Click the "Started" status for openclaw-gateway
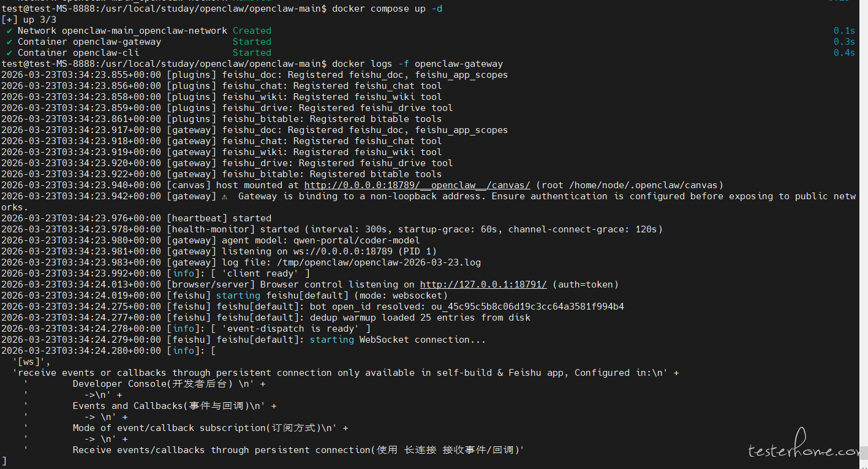Screen dimensions: 868x469 coord(252,42)
